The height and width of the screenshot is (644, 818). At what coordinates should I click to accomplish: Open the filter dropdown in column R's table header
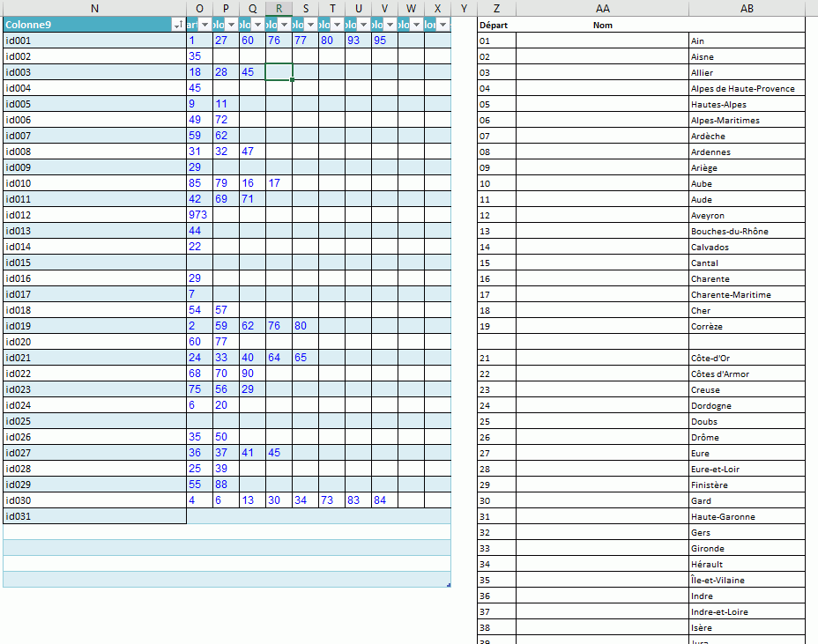pos(285,25)
